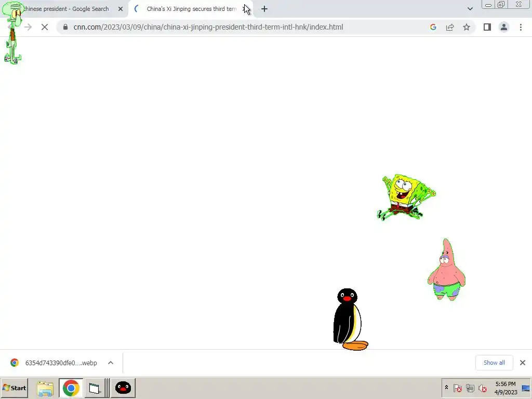
Task: Open downloaded 6354d743390dfe0 webp file
Action: click(61, 363)
